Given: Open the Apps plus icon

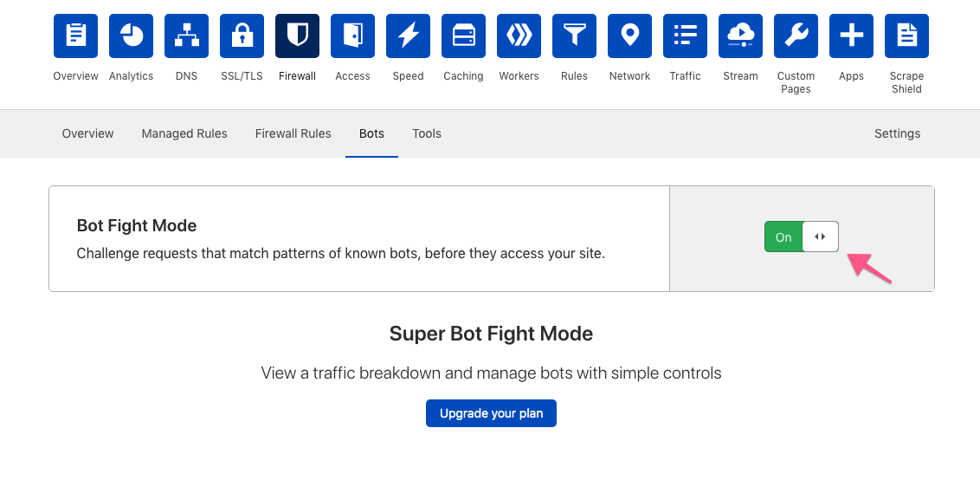Looking at the screenshot, I should point(851,36).
